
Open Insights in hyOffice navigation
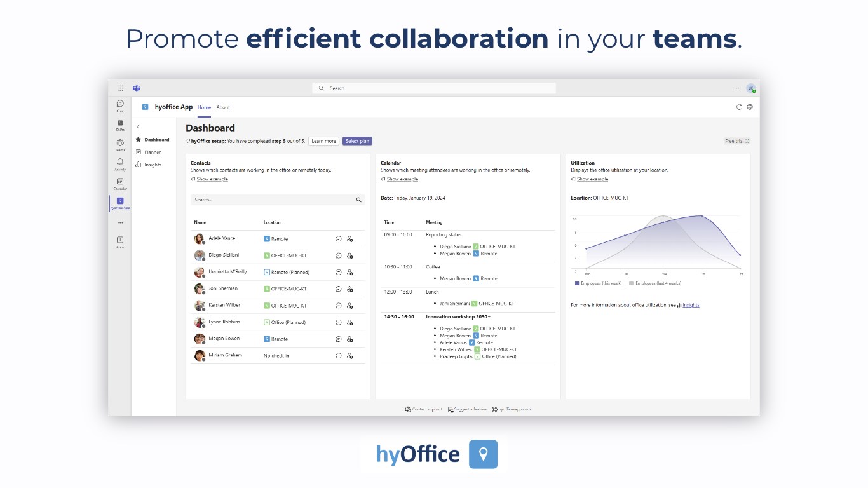click(x=149, y=165)
